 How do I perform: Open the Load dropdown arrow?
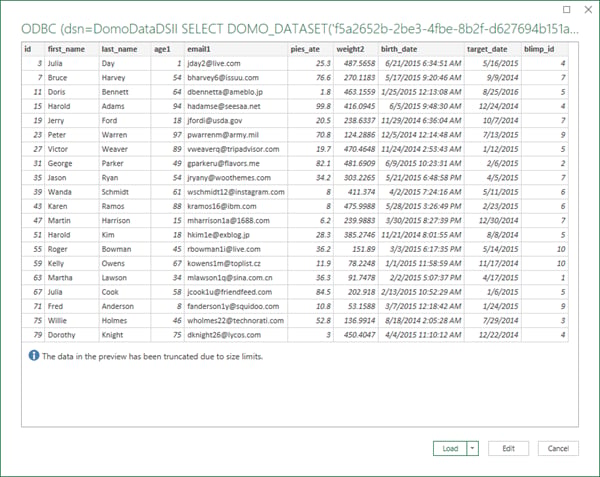pyautogui.click(x=473, y=448)
